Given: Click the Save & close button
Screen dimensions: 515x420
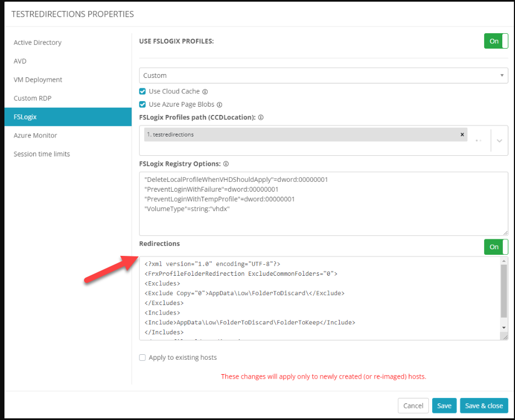Looking at the screenshot, I should pos(484,406).
